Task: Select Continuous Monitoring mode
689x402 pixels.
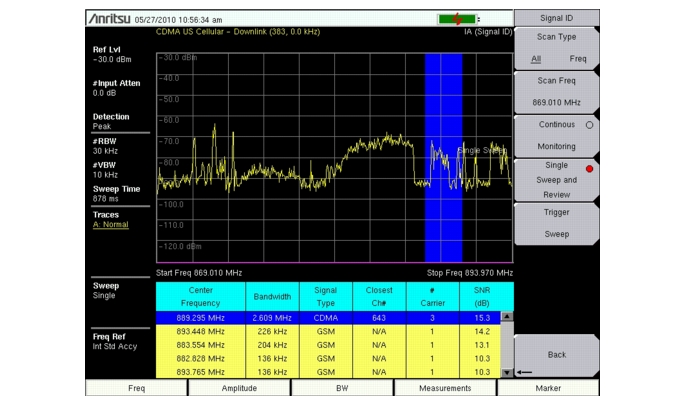Action: (557, 135)
